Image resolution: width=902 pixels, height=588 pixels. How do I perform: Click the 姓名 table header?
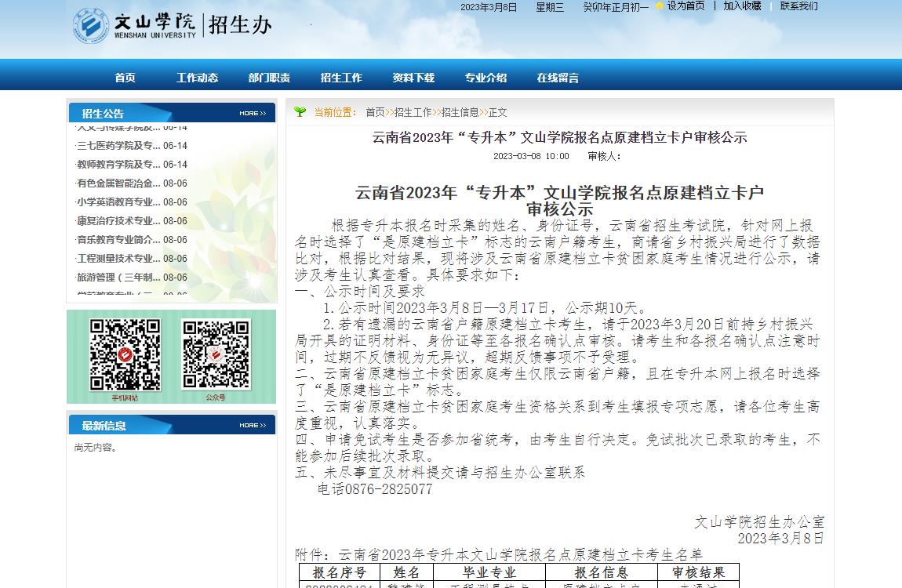(406, 572)
